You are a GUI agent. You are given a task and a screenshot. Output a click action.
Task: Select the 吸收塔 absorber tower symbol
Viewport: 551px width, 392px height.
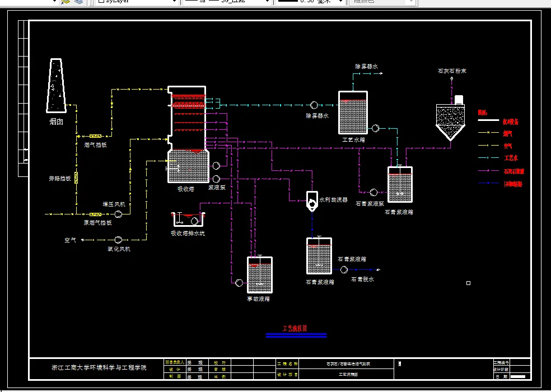coord(188,134)
